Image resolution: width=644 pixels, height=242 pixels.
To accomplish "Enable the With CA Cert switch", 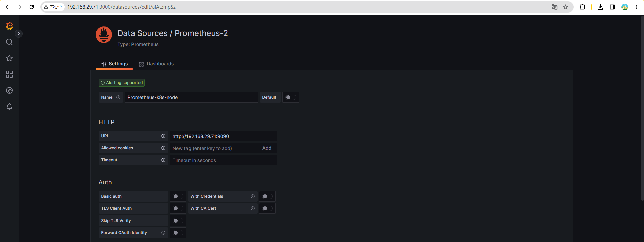I will point(267,208).
